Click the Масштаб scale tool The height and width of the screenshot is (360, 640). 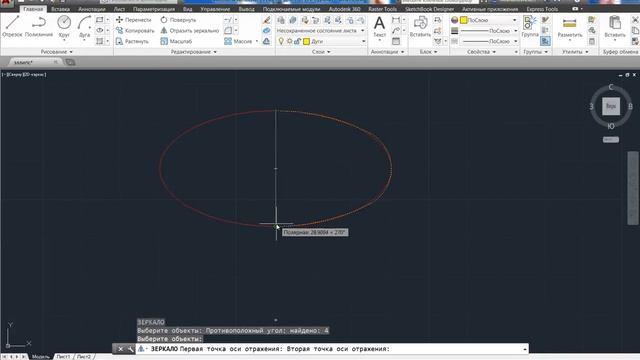click(176, 41)
